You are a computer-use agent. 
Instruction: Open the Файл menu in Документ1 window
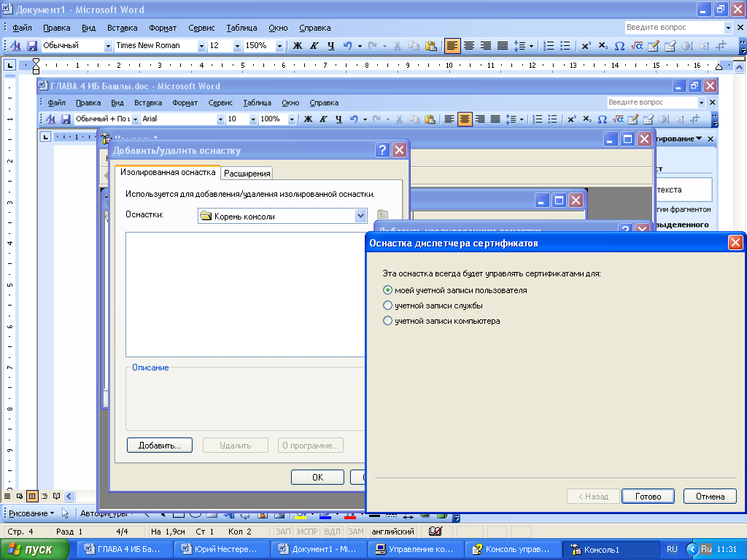tap(22, 28)
